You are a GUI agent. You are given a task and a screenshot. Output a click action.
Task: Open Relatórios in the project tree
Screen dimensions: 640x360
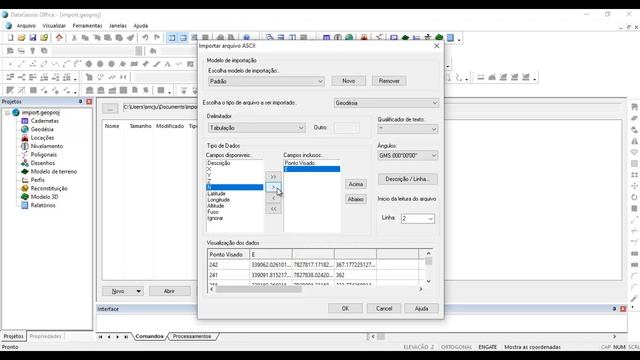coord(43,205)
